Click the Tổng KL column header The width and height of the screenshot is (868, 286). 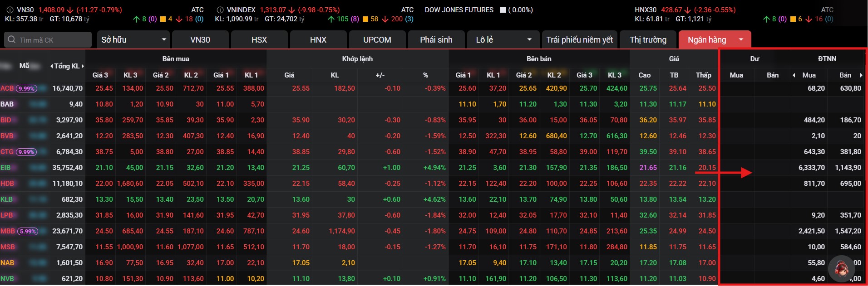tap(67, 66)
